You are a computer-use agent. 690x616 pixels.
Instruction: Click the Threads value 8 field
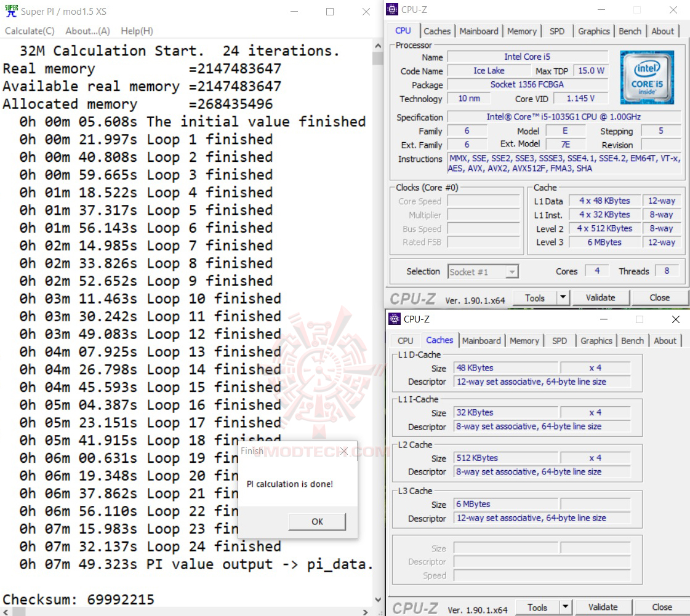click(667, 271)
